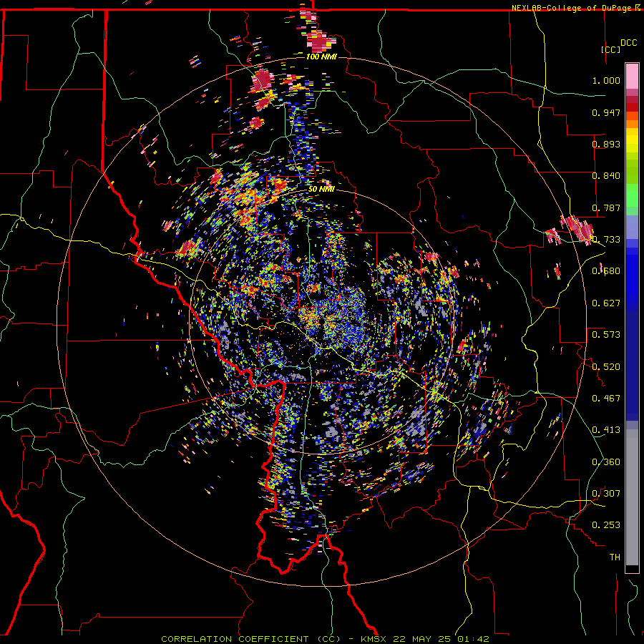Click the 100 NMI range ring label

pos(321,57)
